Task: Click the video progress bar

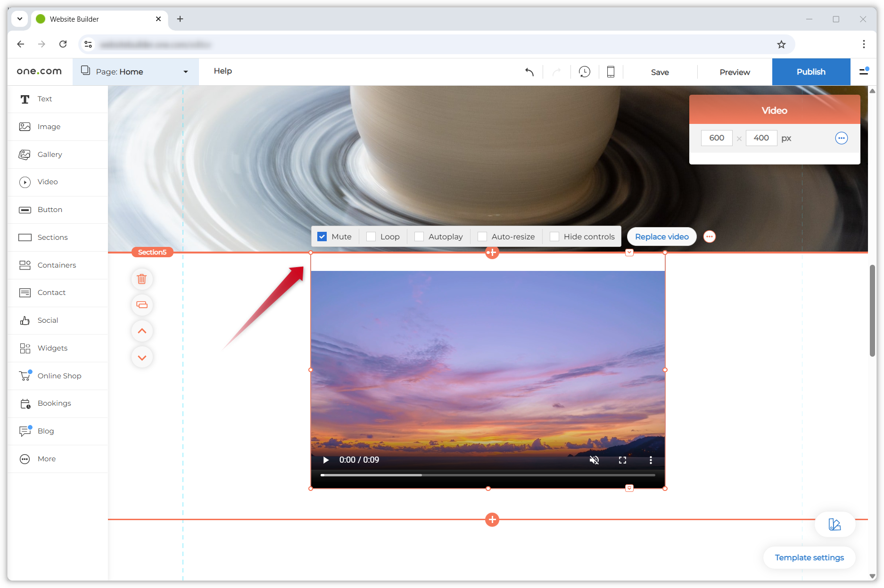Action: pos(488,475)
